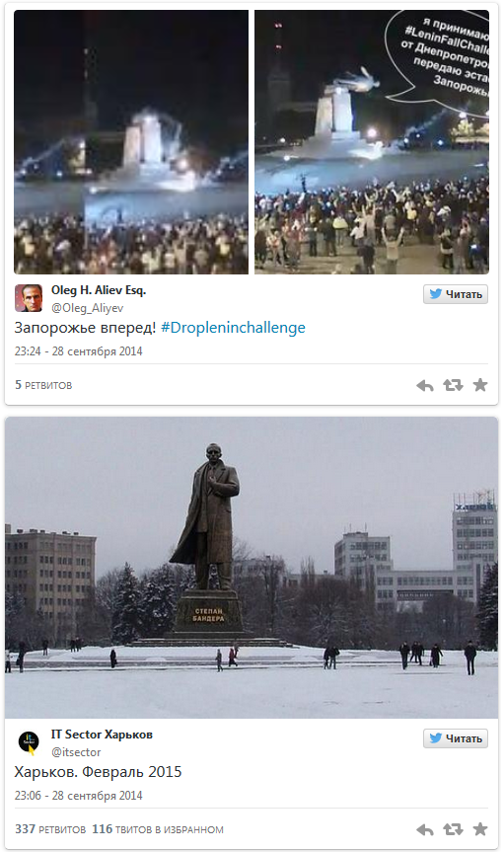Open IT Sector Харьков profile avatar
This screenshot has width=504, height=852.
pyautogui.click(x=29, y=742)
